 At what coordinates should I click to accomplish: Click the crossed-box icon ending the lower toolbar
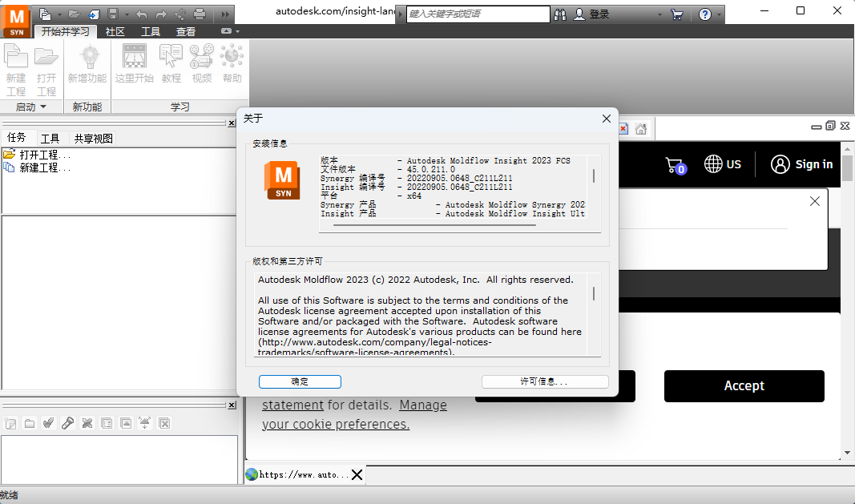[164, 423]
